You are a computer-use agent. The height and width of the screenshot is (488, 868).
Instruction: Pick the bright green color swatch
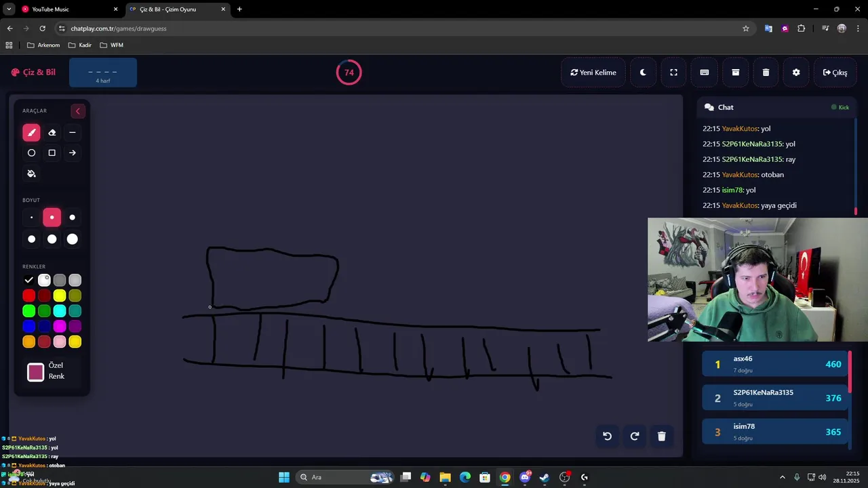[x=28, y=311]
